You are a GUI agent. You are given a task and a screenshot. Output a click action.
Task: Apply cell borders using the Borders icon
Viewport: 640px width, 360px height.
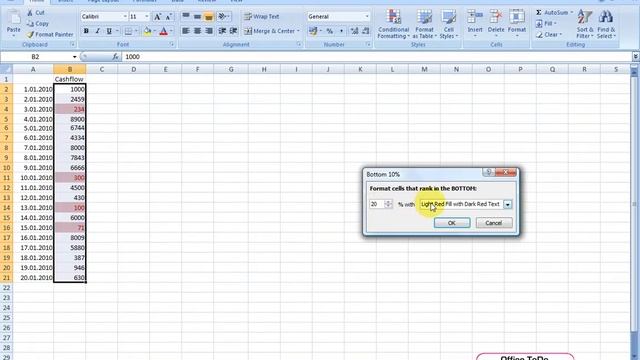[128, 31]
